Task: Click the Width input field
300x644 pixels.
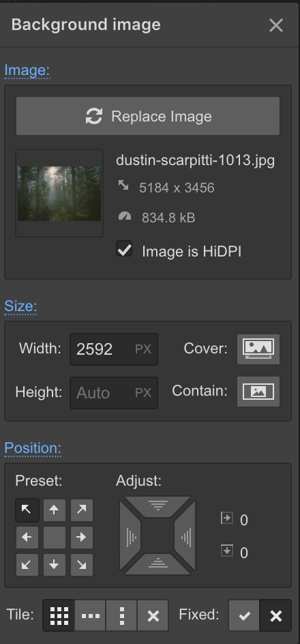Action: pyautogui.click(x=114, y=349)
